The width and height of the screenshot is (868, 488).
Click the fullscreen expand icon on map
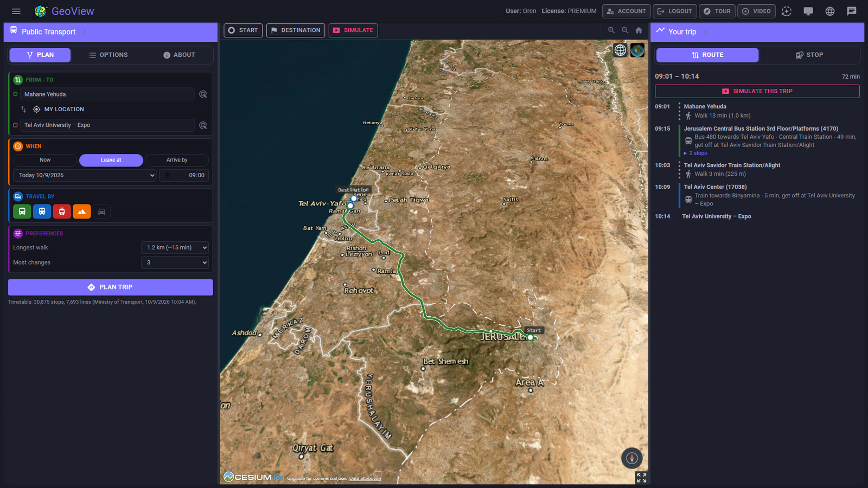point(641,478)
